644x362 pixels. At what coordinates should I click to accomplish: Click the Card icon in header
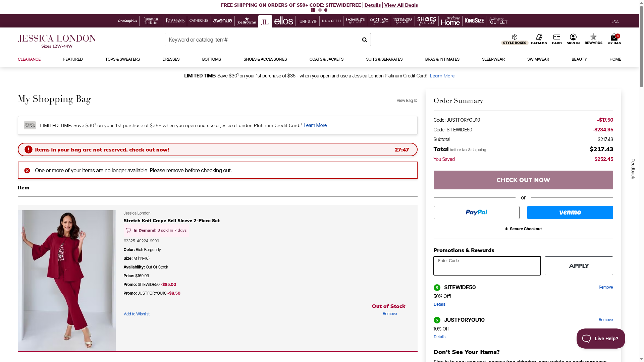coord(556,39)
